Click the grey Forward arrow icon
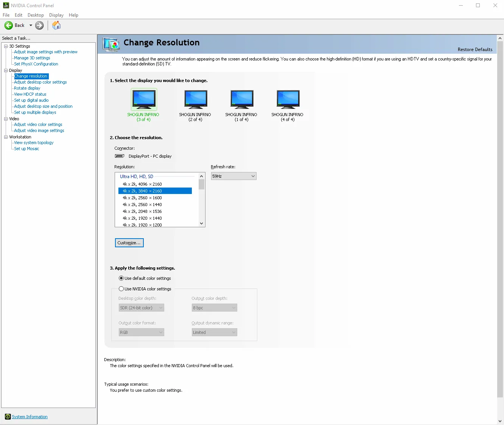This screenshot has width=504, height=425. [39, 25]
